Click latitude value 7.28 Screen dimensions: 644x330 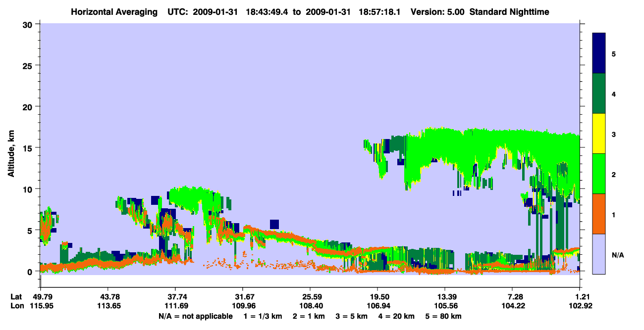tap(516, 297)
